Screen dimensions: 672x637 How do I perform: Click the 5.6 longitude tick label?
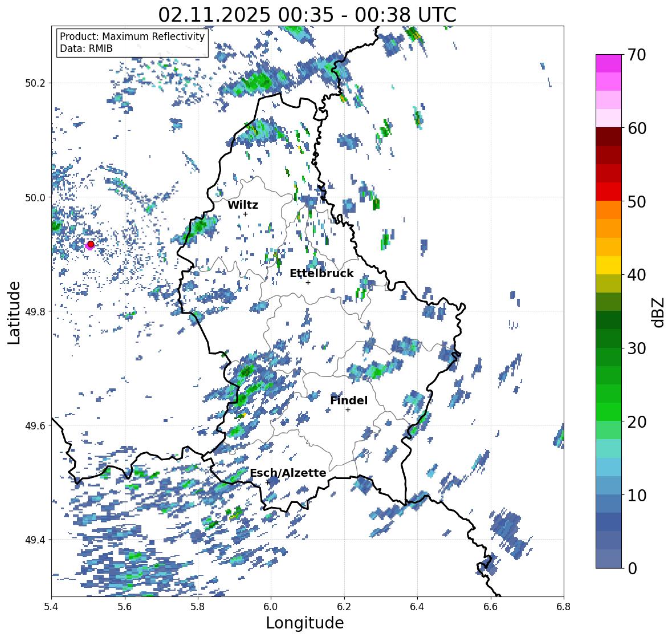pos(124,606)
